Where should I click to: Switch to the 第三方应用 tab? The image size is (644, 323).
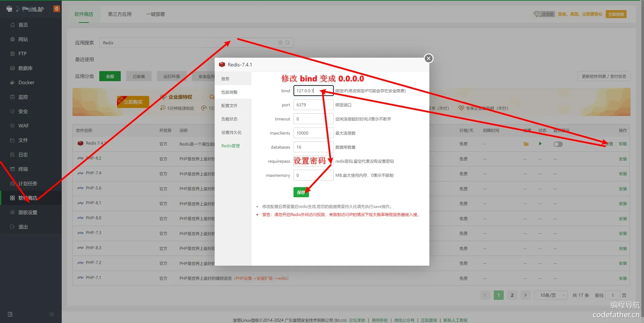(x=119, y=14)
